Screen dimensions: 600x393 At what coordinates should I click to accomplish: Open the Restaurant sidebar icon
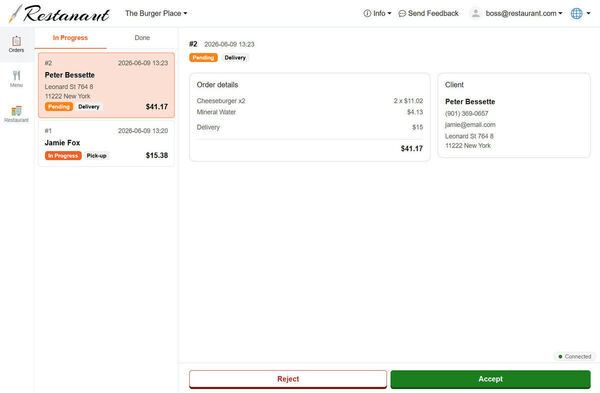[x=16, y=114]
